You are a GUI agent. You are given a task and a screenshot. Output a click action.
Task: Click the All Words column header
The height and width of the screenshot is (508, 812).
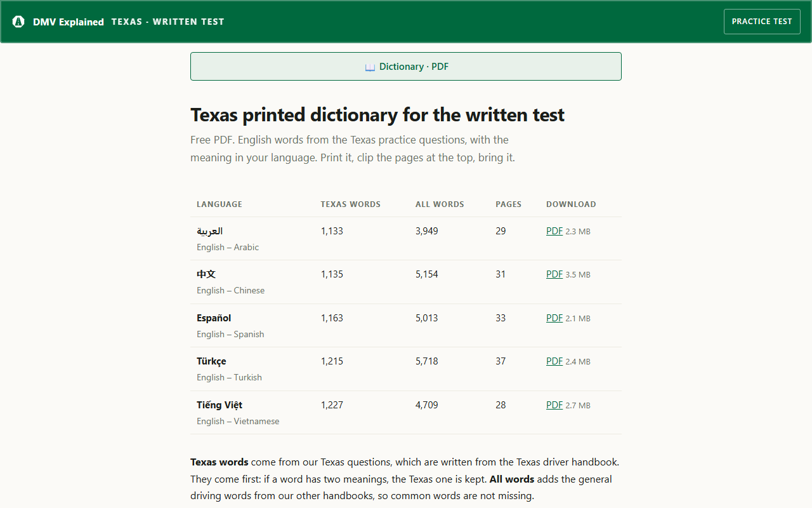coord(440,204)
